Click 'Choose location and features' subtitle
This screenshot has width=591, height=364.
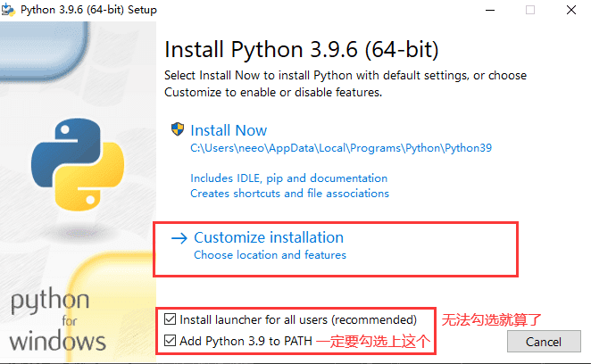(270, 255)
